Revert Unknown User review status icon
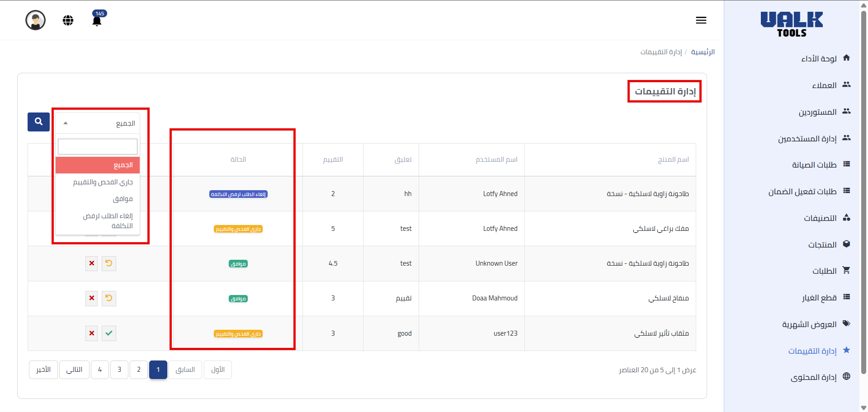The image size is (868, 412). (x=109, y=263)
